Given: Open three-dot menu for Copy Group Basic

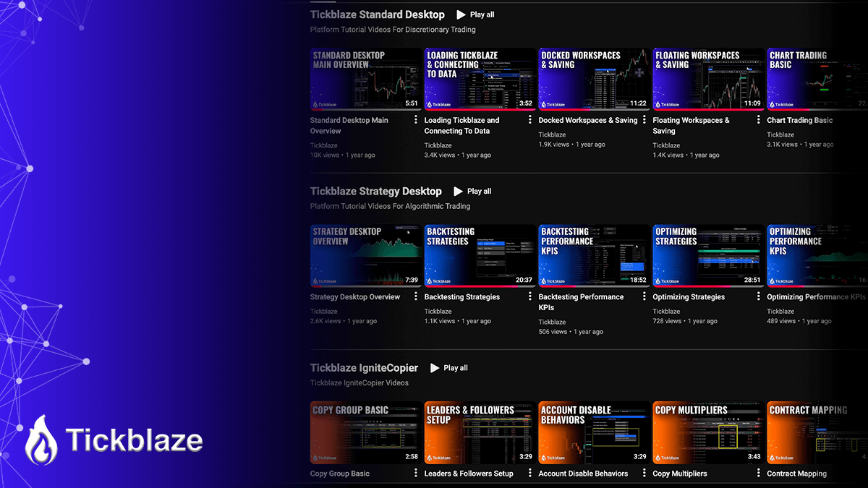Looking at the screenshot, I should click(416, 473).
